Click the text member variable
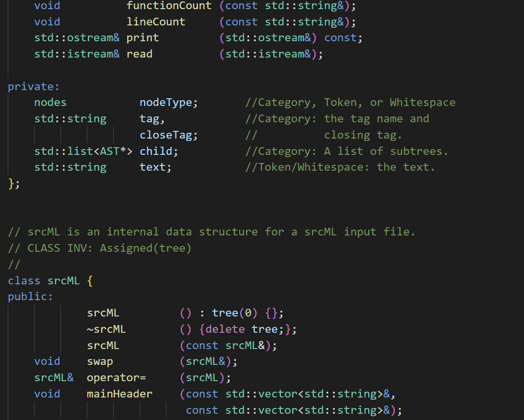 coord(152,167)
